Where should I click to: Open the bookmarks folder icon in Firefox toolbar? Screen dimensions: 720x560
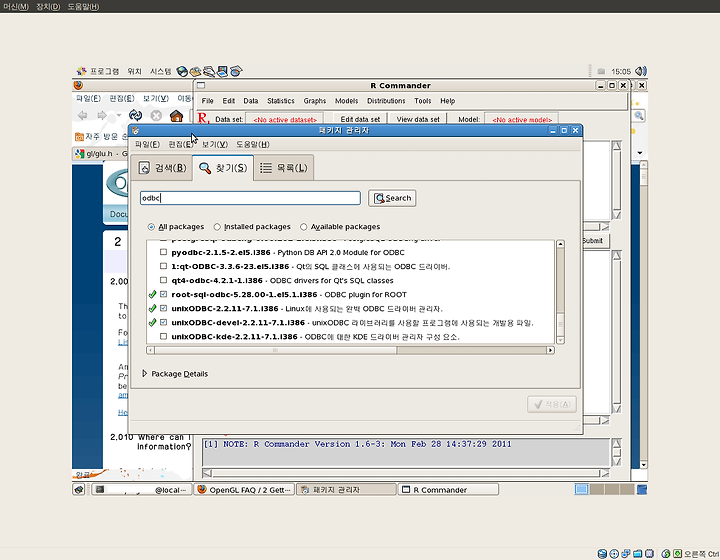pos(79,137)
